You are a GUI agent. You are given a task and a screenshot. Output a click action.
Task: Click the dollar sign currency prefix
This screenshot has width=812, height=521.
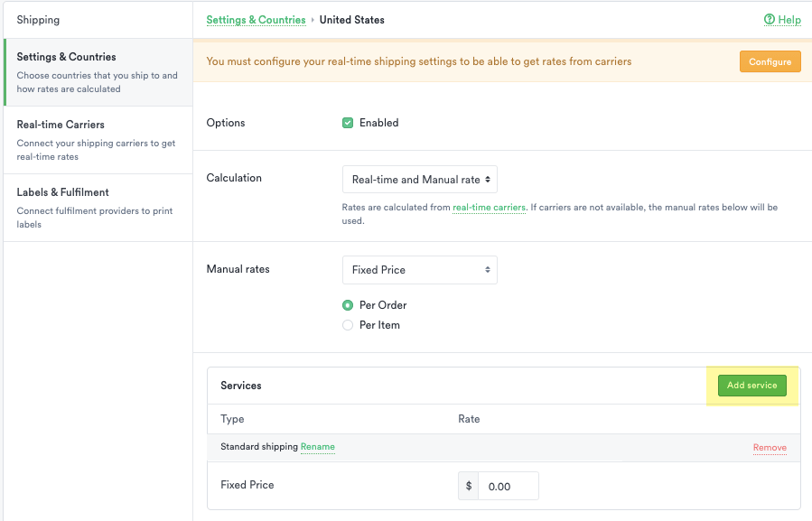[469, 486]
